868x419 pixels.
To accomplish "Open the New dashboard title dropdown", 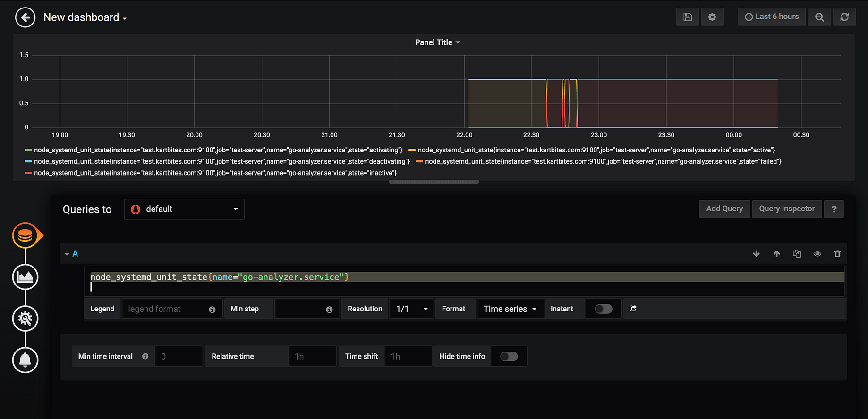I will (85, 17).
